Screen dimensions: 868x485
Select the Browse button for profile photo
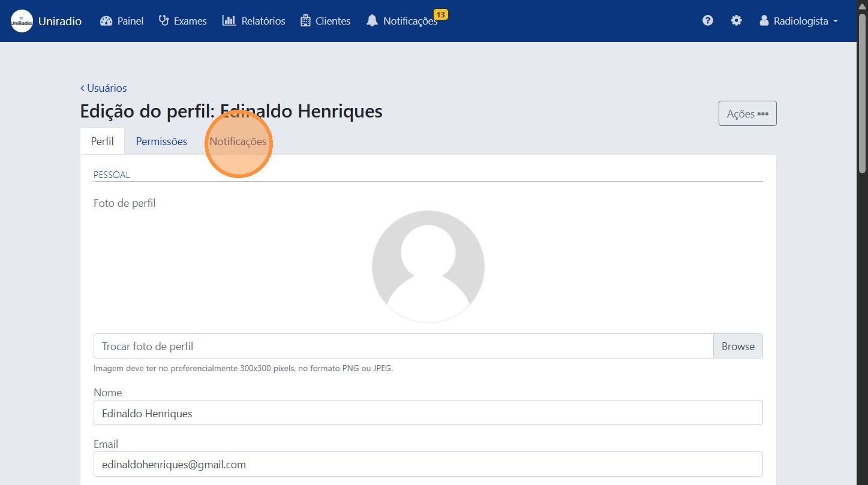(738, 346)
